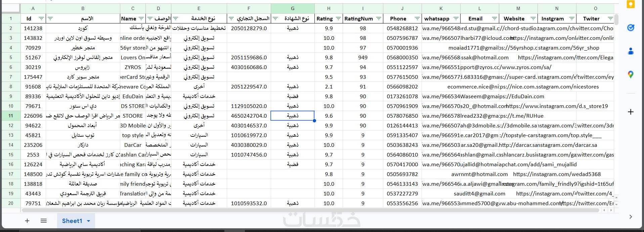644x232 pixels.
Task: Open the filter for السجل التجاري column
Action: click(231, 18)
